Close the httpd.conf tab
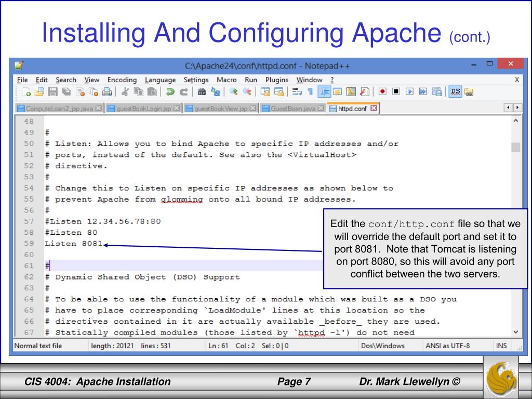 pos(374,108)
